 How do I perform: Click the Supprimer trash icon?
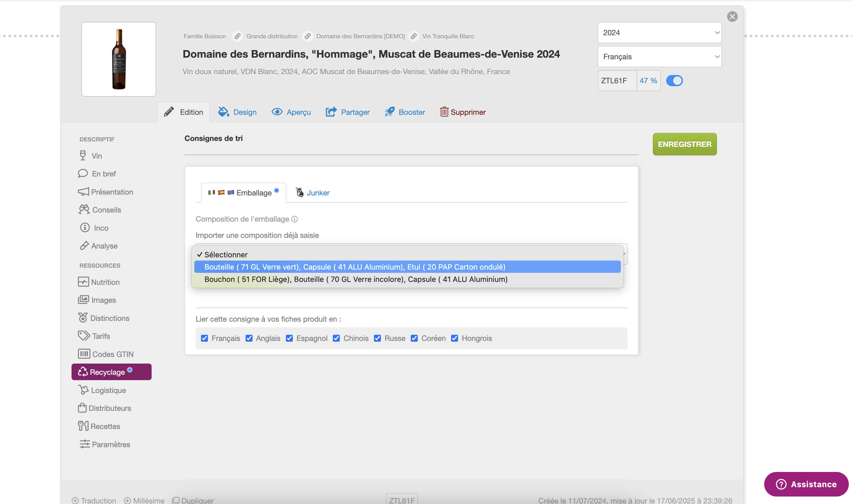(x=444, y=112)
